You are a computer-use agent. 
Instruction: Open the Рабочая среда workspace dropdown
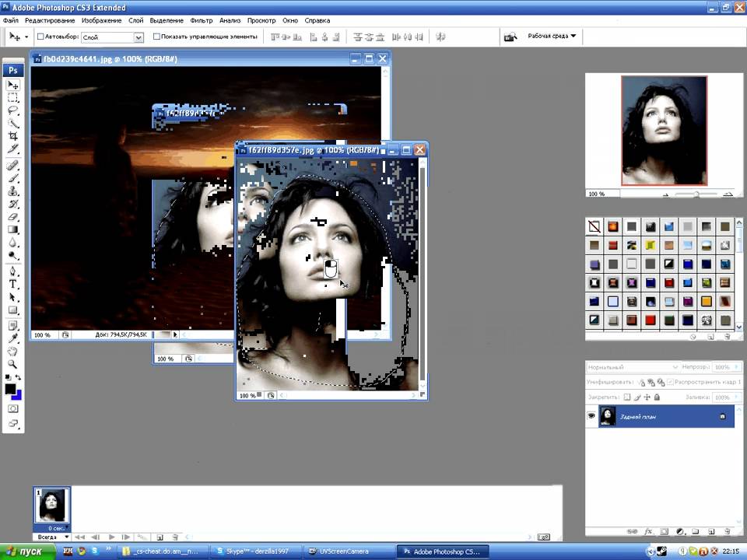[x=552, y=36]
